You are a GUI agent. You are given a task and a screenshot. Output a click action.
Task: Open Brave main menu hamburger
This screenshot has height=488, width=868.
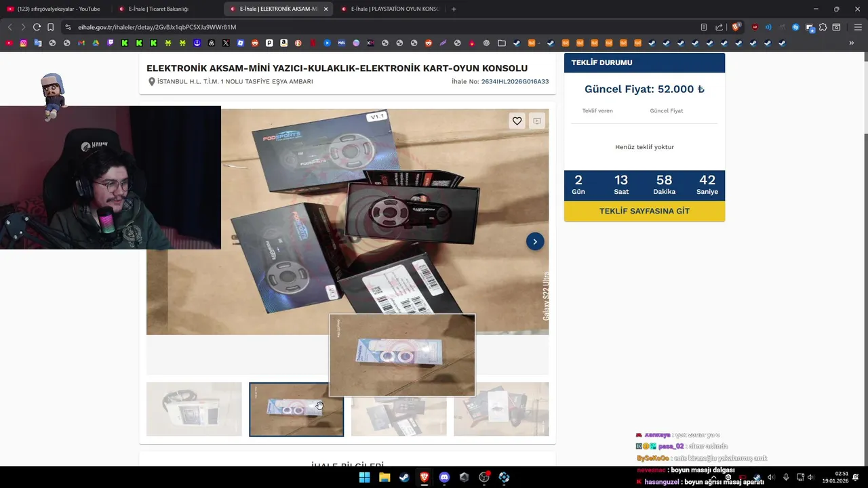[x=858, y=27]
